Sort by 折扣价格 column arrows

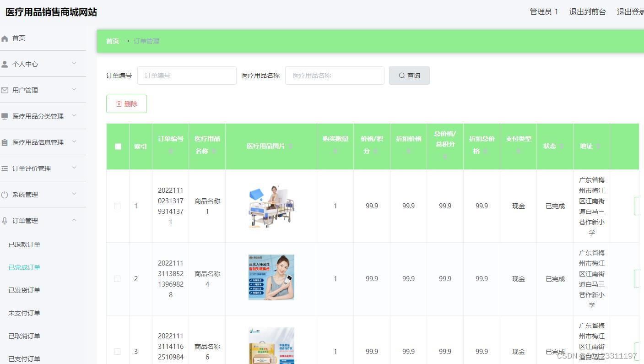pyautogui.click(x=408, y=151)
